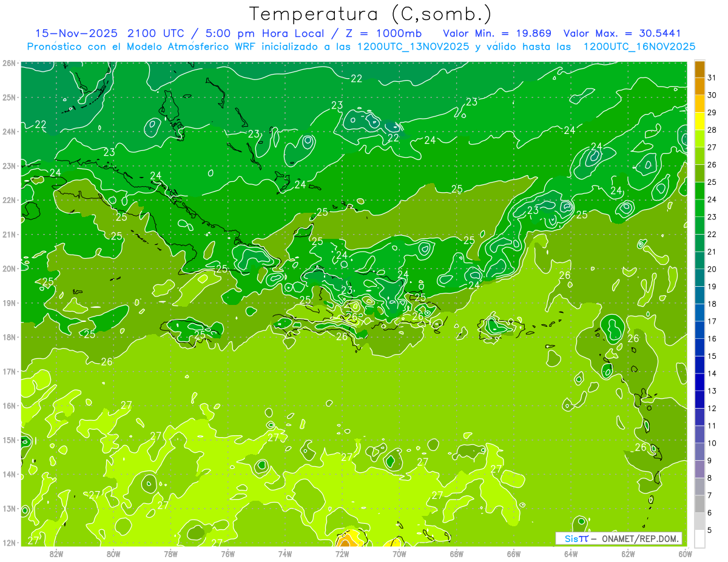Click the 14N latitude axis label
The width and height of the screenshot is (728, 562).
tap(9, 474)
